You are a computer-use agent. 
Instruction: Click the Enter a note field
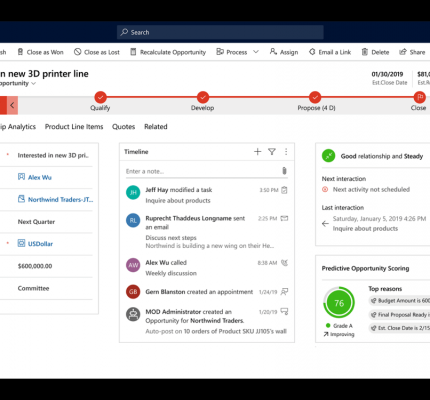click(x=202, y=171)
